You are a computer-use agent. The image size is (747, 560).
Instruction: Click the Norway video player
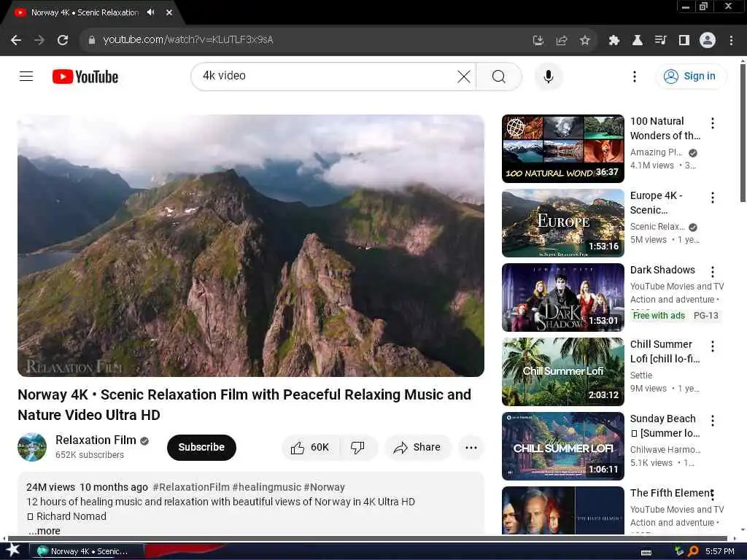pyautogui.click(x=251, y=245)
